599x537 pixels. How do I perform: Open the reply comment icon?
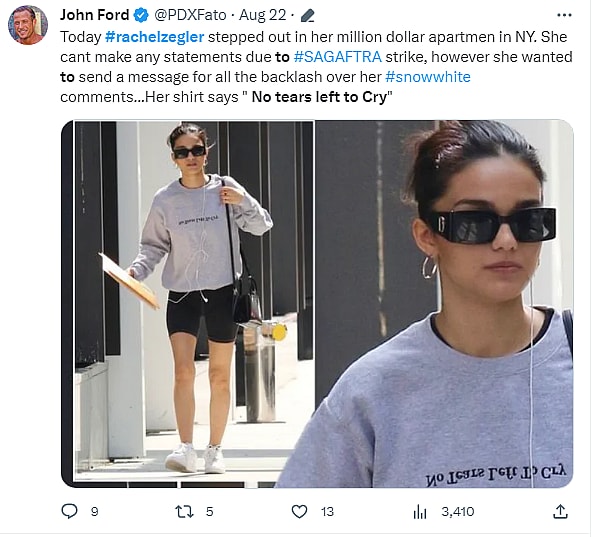[x=69, y=511]
